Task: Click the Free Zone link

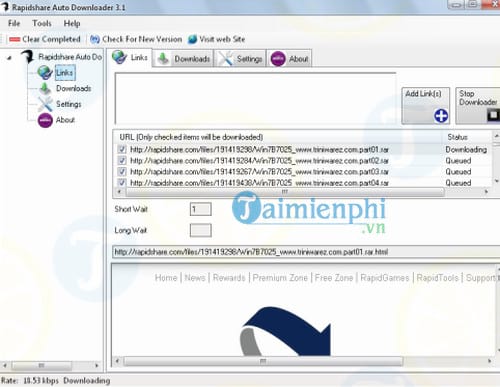Action: 334,278
